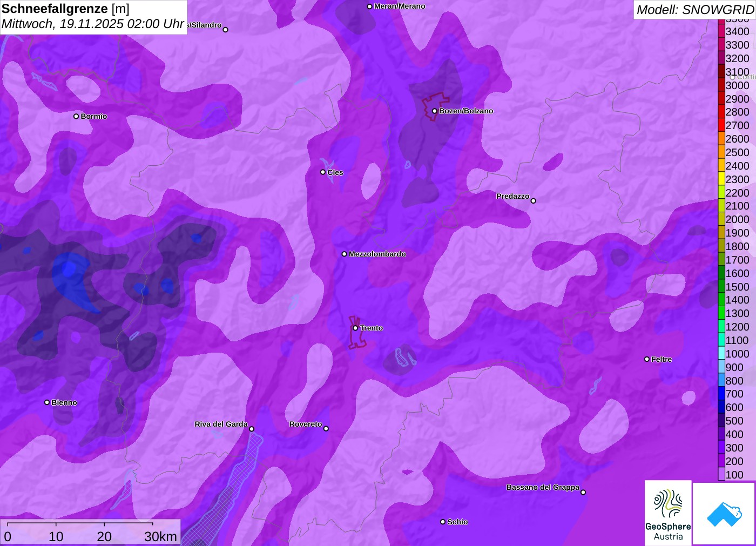This screenshot has width=756, height=546.
Task: Click the Predazzo location marker
Action: click(x=534, y=201)
